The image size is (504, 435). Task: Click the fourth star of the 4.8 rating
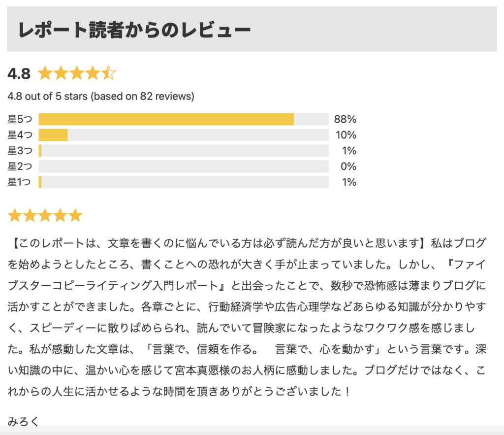(x=93, y=73)
